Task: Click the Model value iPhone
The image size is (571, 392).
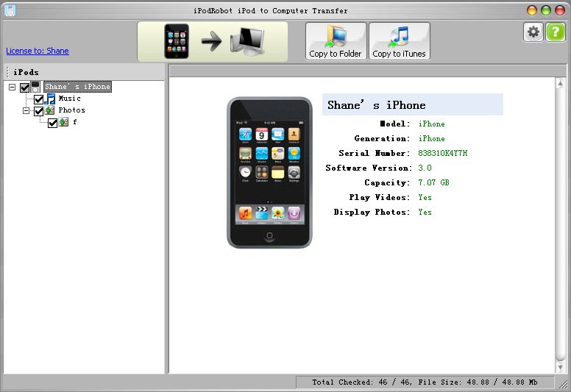Action: pos(431,124)
